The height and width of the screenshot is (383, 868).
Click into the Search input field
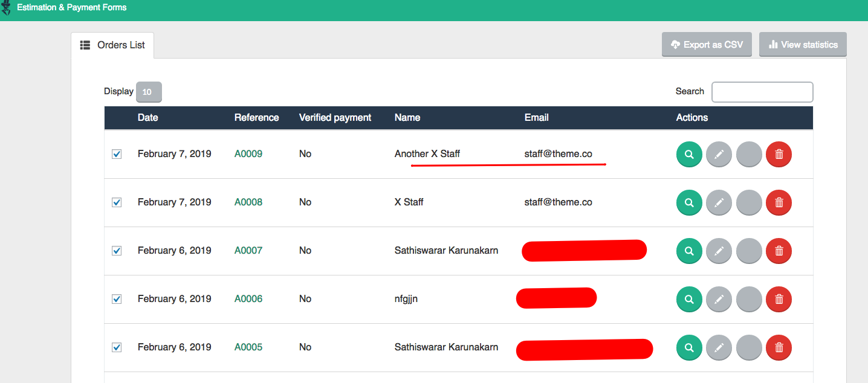(762, 92)
